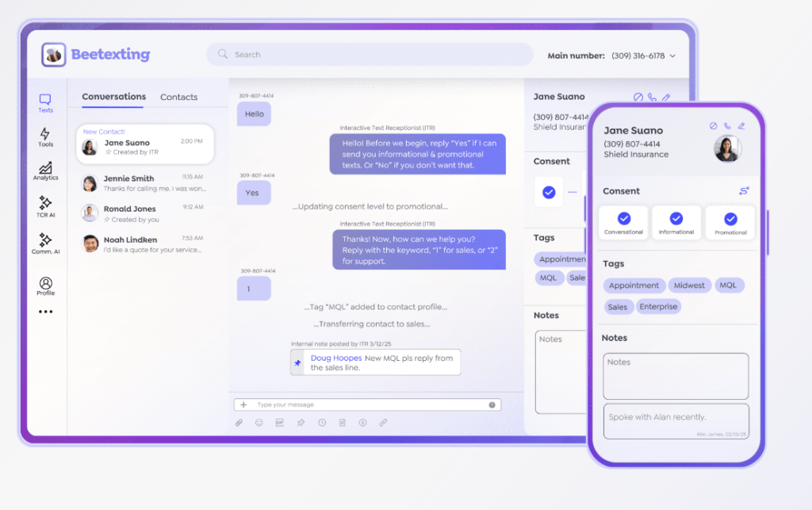Click the Notes box in desktop panel
This screenshot has width=812, height=510.
click(x=561, y=372)
